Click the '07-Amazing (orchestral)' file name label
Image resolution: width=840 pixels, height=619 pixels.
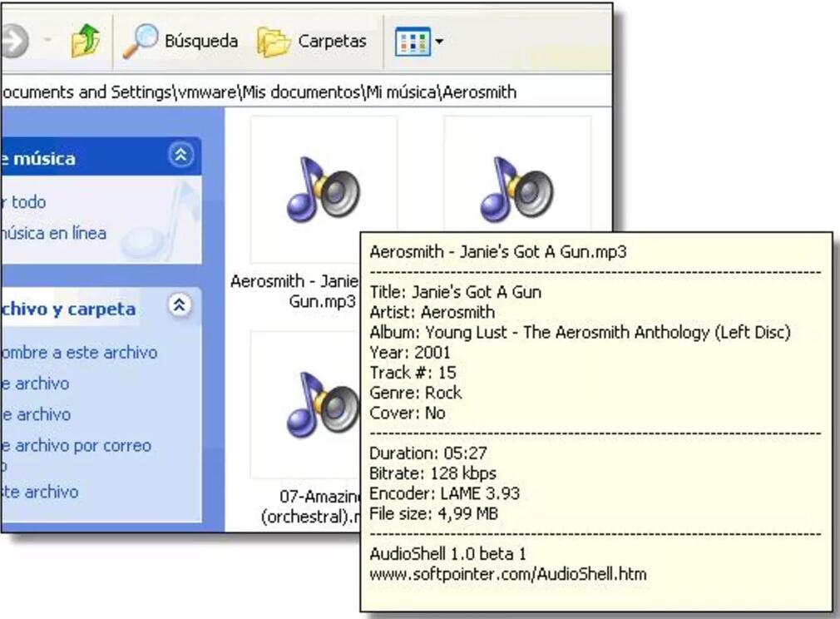(311, 498)
